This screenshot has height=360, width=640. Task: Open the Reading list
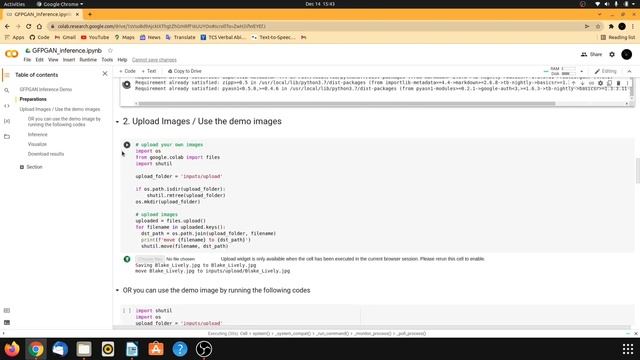(x=618, y=37)
